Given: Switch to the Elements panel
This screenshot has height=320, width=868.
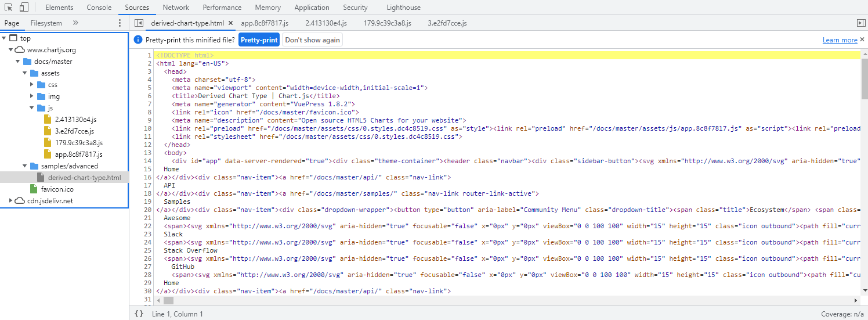Looking at the screenshot, I should pos(59,8).
